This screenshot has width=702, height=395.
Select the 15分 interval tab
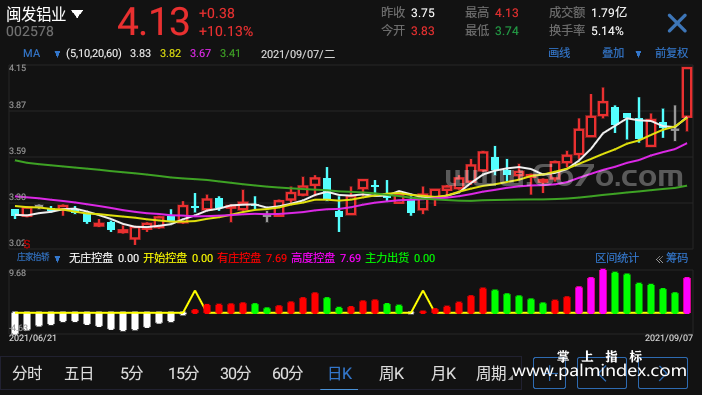click(x=183, y=373)
